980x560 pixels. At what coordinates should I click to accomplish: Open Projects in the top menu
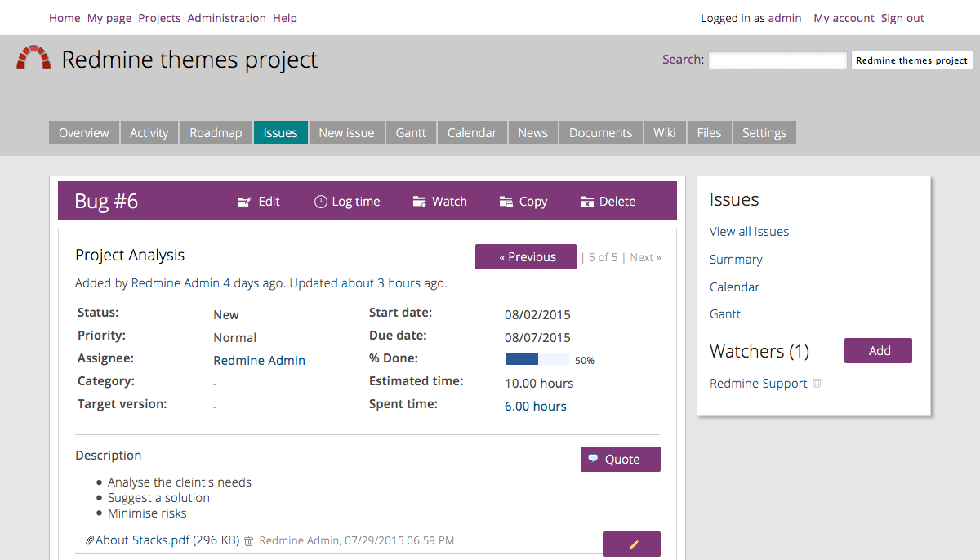[x=159, y=18]
